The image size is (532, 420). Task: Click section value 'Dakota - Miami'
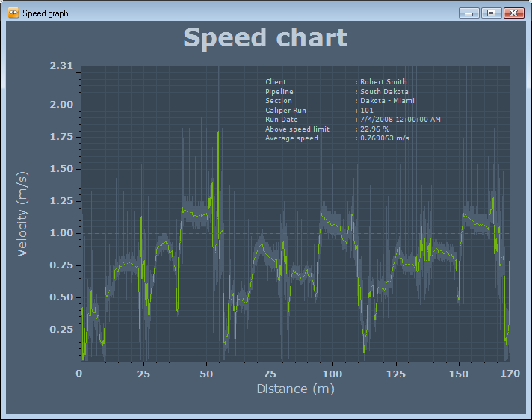click(387, 101)
